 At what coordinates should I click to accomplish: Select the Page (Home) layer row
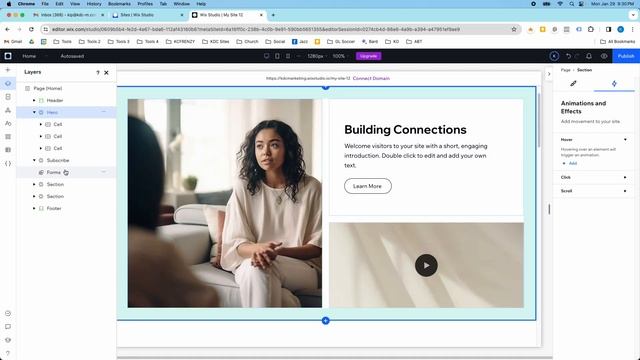tap(66, 88)
